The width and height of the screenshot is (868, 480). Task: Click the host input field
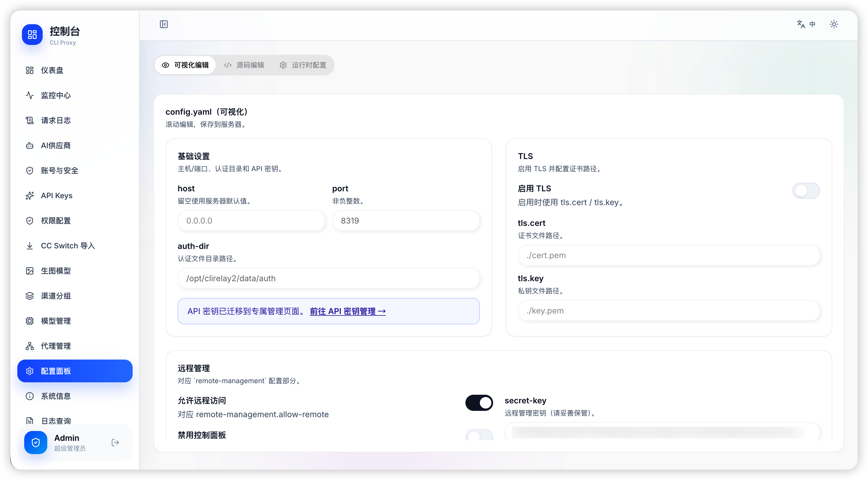(251, 220)
